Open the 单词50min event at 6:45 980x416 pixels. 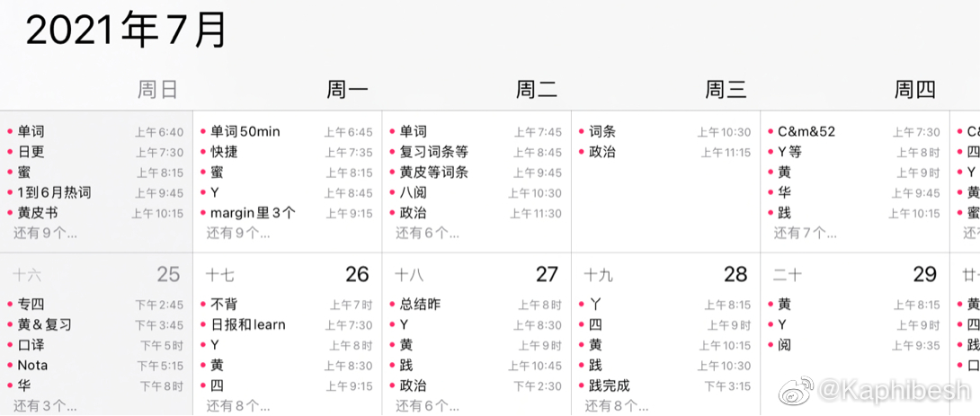coord(245,132)
